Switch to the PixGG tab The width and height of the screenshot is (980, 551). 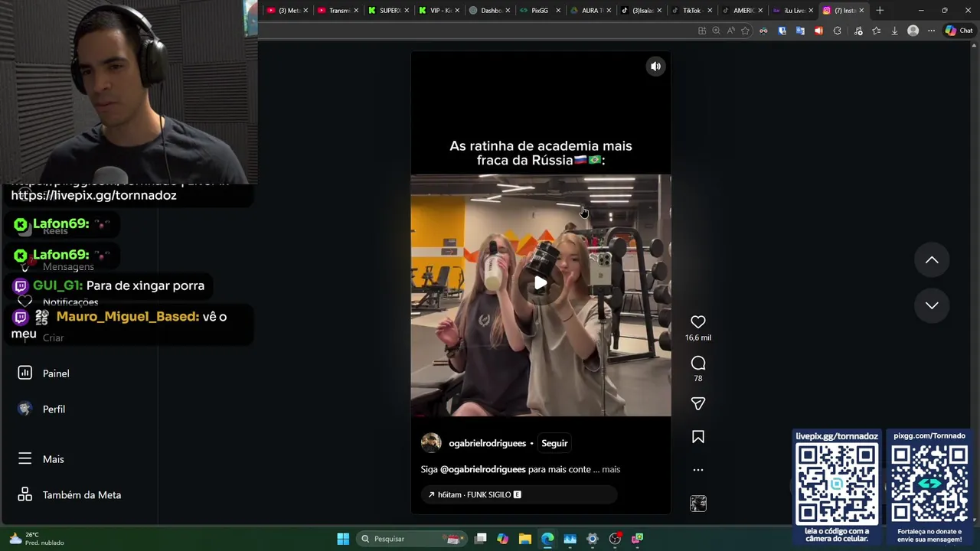click(541, 10)
